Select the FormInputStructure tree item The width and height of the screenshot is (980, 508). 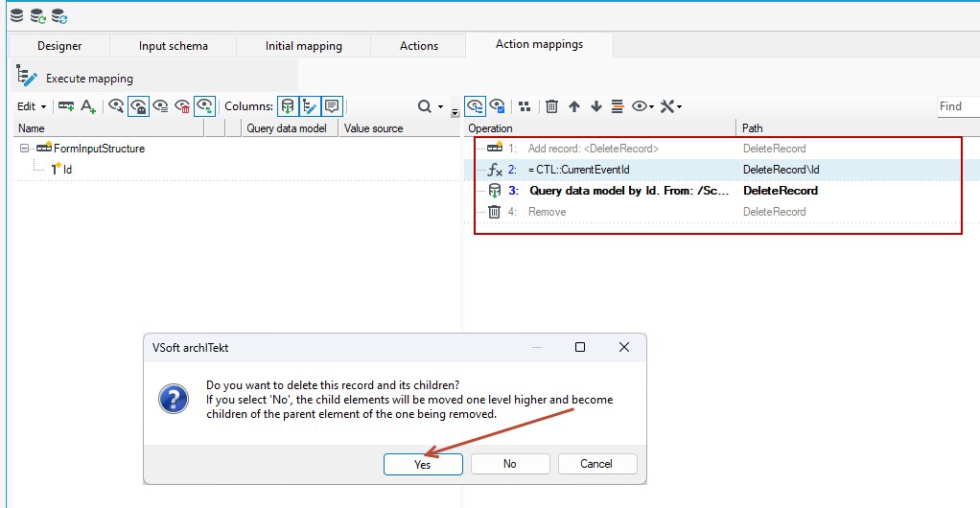tap(100, 149)
